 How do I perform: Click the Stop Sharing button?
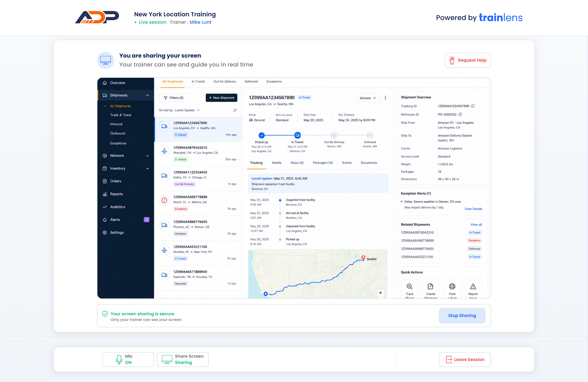[462, 315]
